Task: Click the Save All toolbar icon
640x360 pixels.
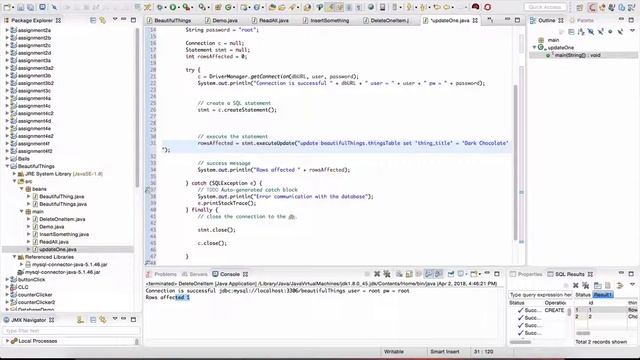Action: coord(31,7)
